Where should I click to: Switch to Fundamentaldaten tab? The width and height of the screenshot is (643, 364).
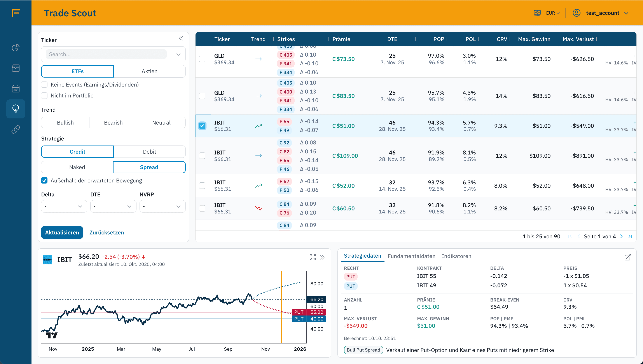coord(411,256)
